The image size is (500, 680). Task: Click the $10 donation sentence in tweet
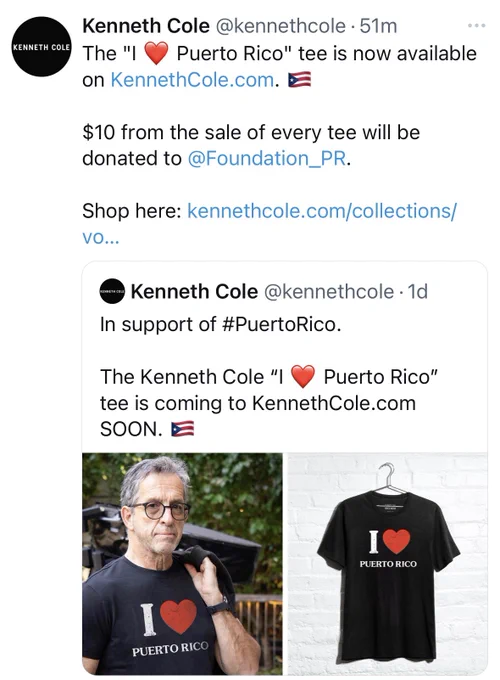point(251,145)
